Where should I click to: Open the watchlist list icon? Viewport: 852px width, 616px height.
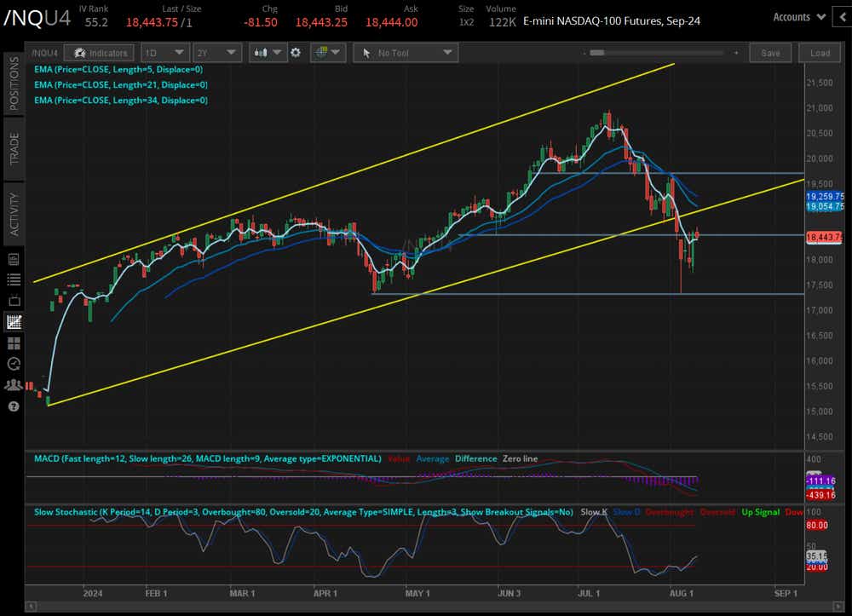pos(14,279)
